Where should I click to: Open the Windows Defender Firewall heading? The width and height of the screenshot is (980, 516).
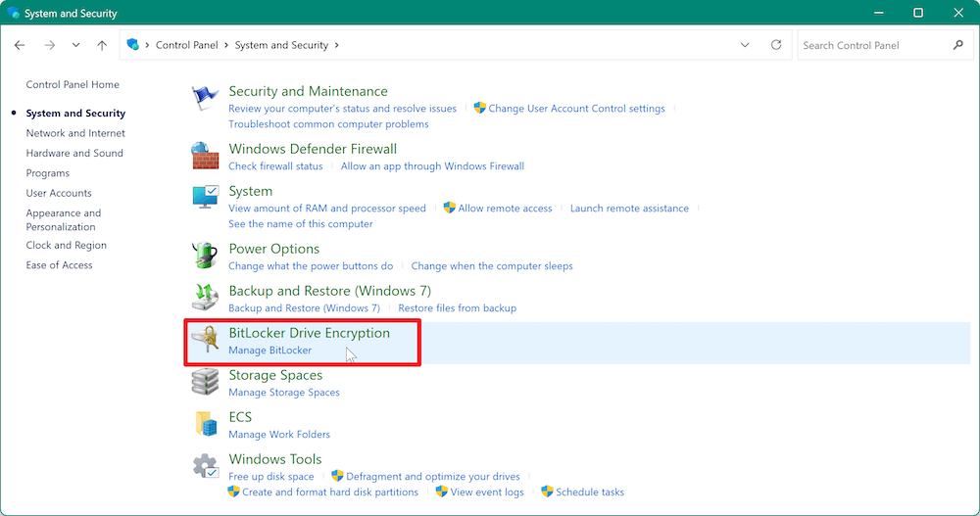click(x=313, y=149)
